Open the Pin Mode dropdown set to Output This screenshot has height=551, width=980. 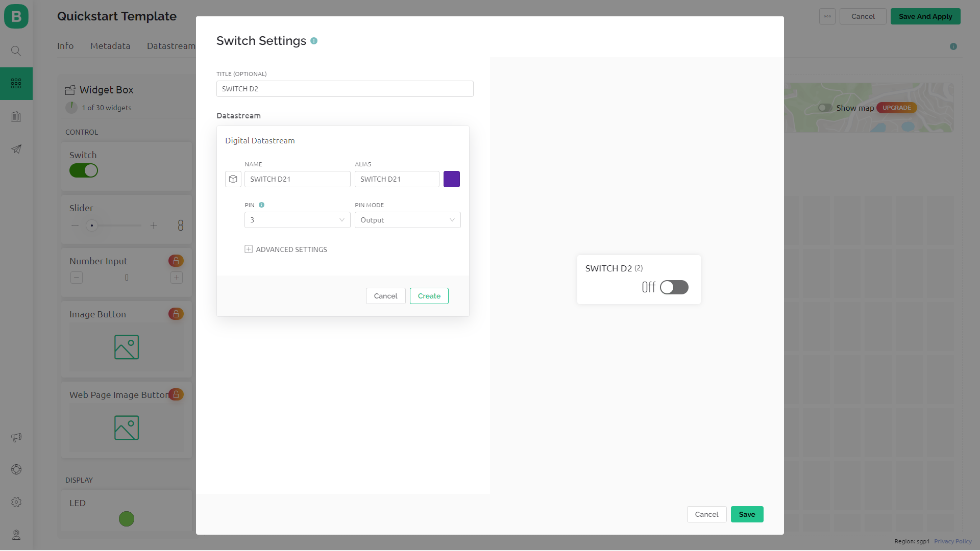tap(407, 220)
